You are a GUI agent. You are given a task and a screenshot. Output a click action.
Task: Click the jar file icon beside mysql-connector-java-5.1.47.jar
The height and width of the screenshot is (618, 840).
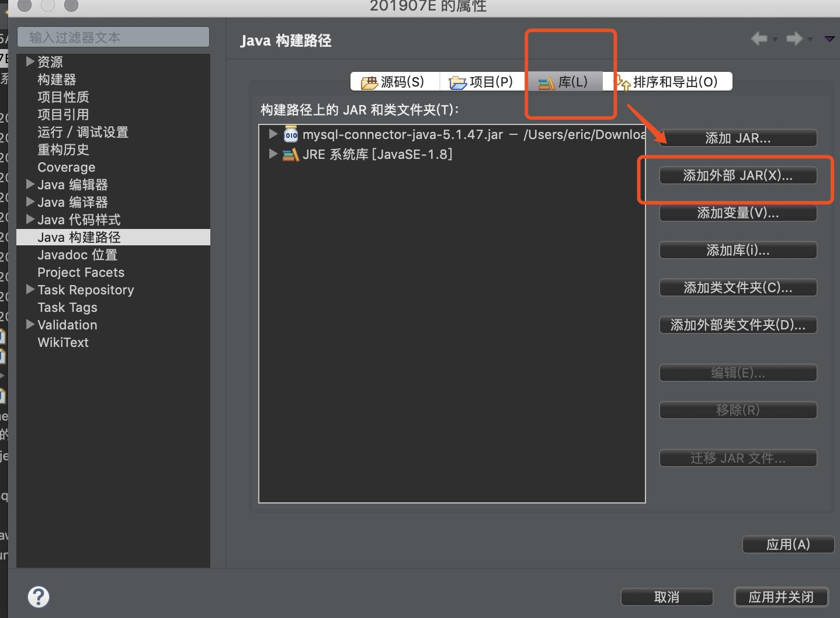[x=290, y=134]
